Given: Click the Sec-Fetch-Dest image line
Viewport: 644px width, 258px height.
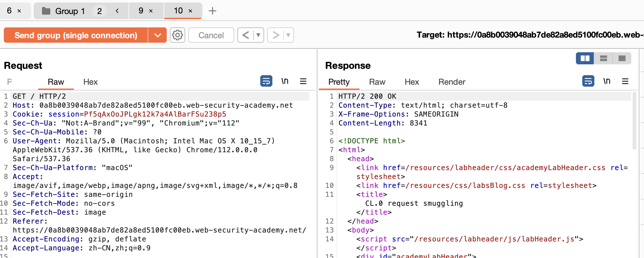Looking at the screenshot, I should [x=59, y=212].
